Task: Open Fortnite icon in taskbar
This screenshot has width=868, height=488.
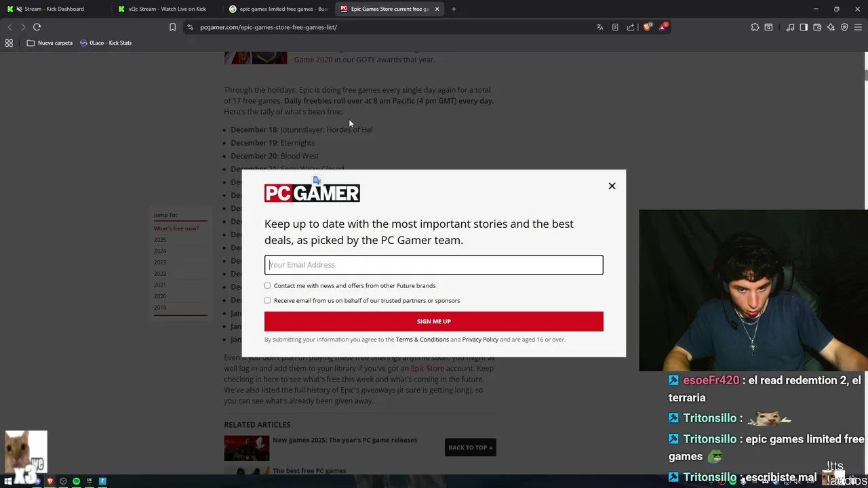Action: click(102, 481)
